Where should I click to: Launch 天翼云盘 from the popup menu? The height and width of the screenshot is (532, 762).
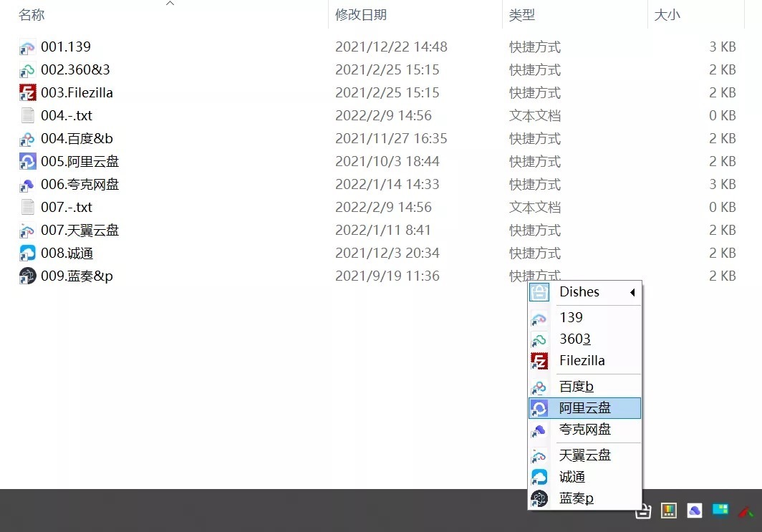coord(585,455)
